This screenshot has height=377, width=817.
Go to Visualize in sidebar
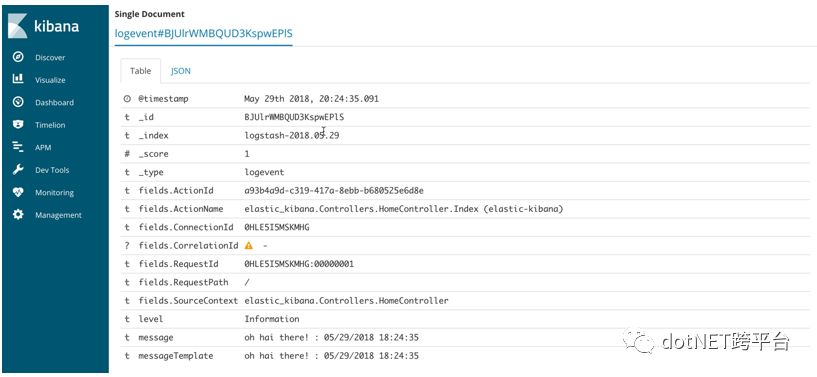pyautogui.click(x=50, y=80)
